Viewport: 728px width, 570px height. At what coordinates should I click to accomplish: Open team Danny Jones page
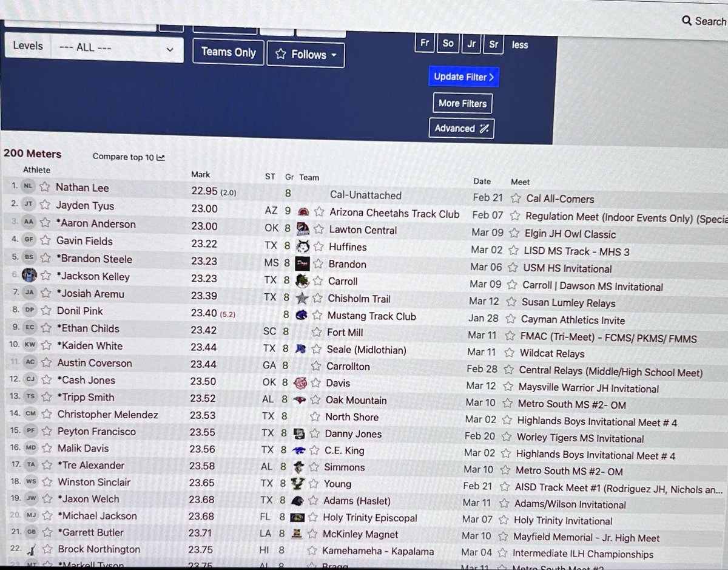click(353, 434)
